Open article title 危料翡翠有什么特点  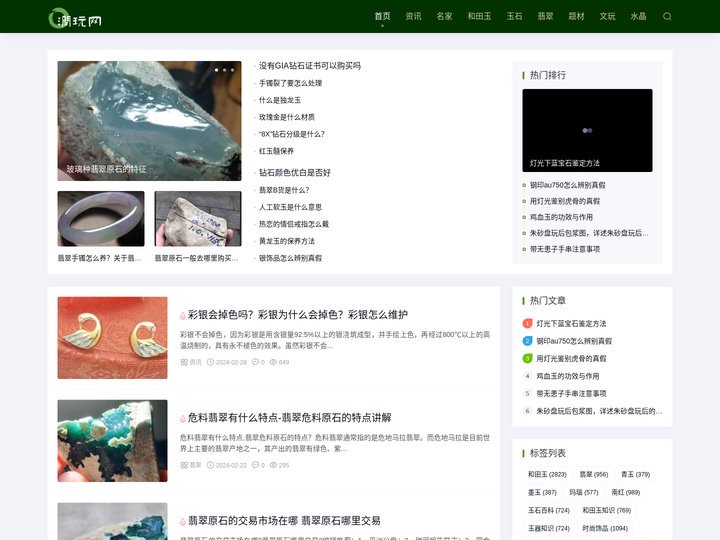(289, 418)
